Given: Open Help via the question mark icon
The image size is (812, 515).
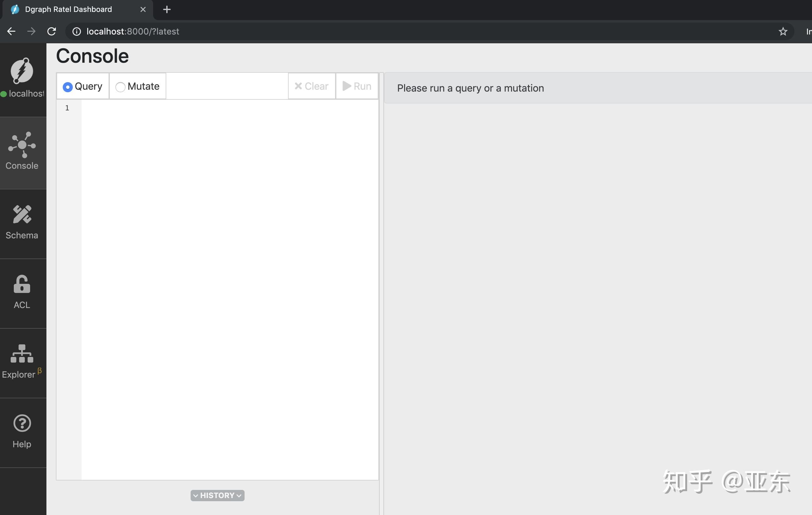Looking at the screenshot, I should point(22,423).
